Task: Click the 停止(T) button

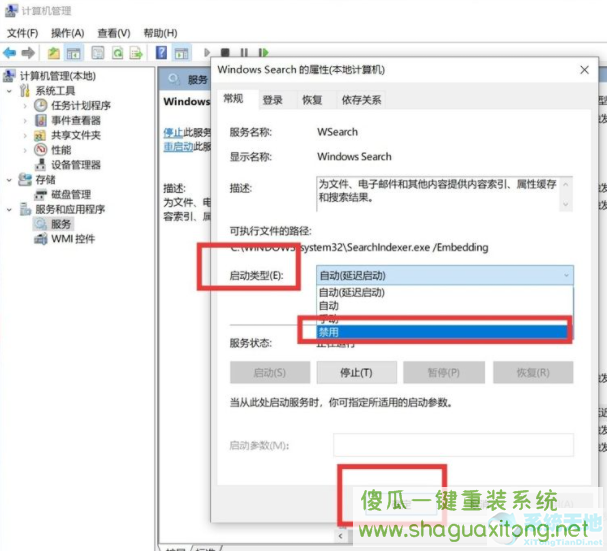Action: [357, 372]
